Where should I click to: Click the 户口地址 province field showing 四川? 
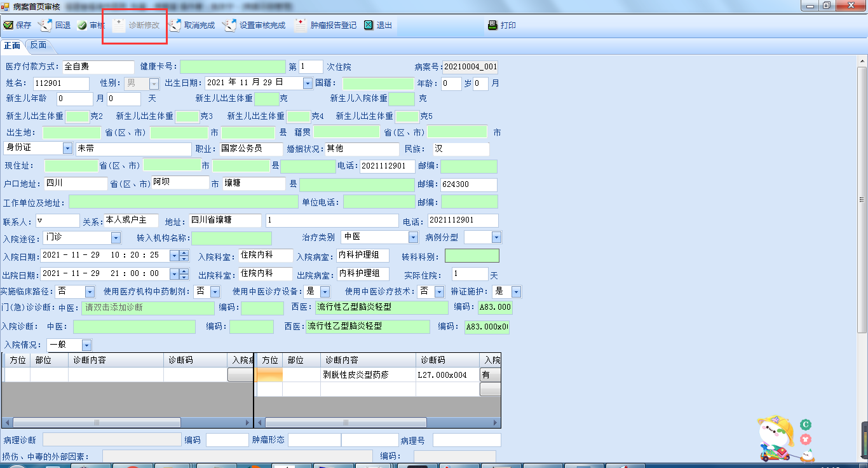click(76, 184)
